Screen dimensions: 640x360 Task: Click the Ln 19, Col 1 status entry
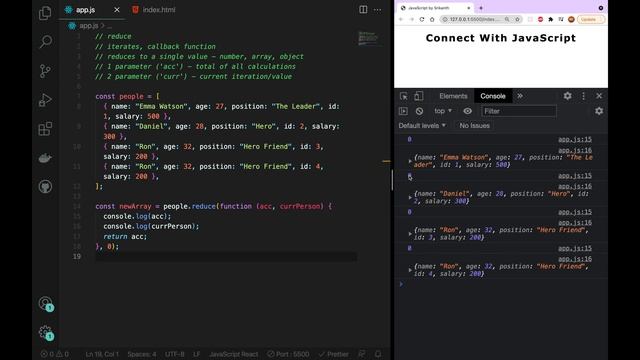(x=102, y=354)
